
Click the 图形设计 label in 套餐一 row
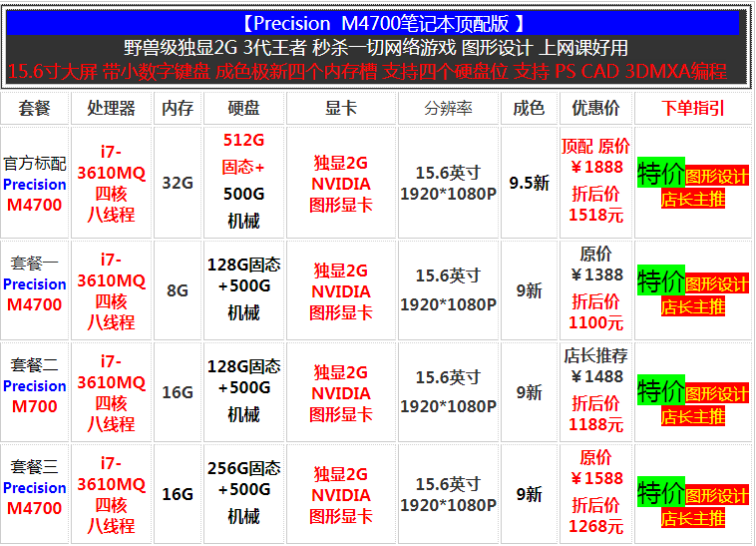point(717,283)
